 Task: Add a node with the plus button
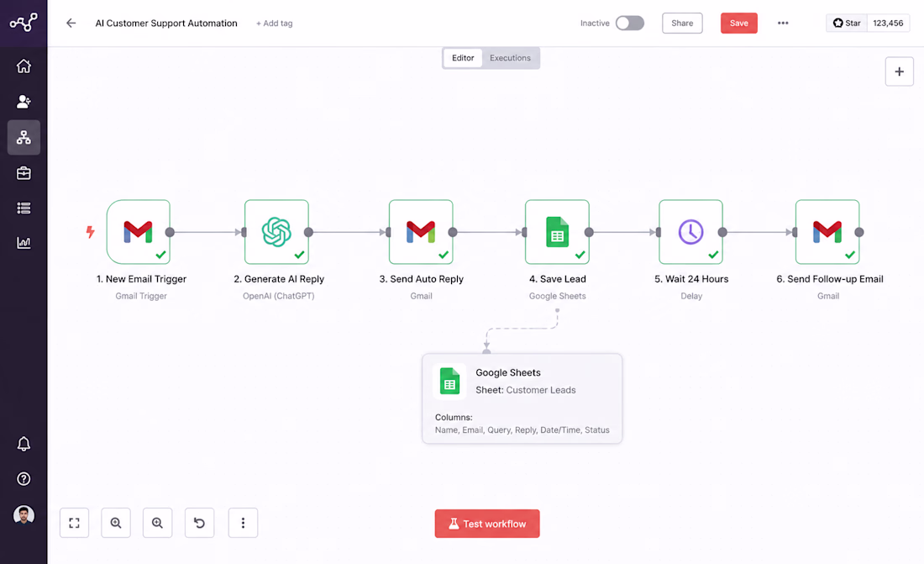coord(900,71)
